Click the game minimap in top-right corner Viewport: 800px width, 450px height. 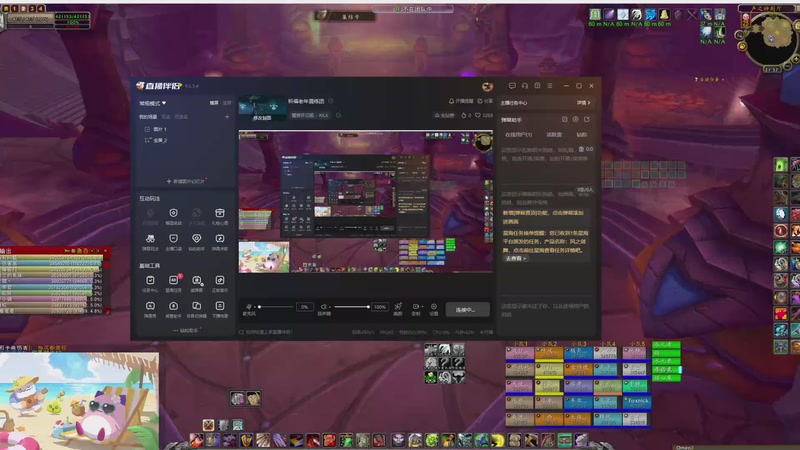[770, 39]
